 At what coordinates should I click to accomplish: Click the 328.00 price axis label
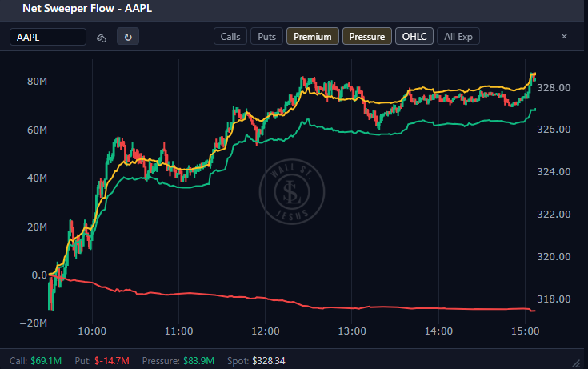[x=554, y=88]
